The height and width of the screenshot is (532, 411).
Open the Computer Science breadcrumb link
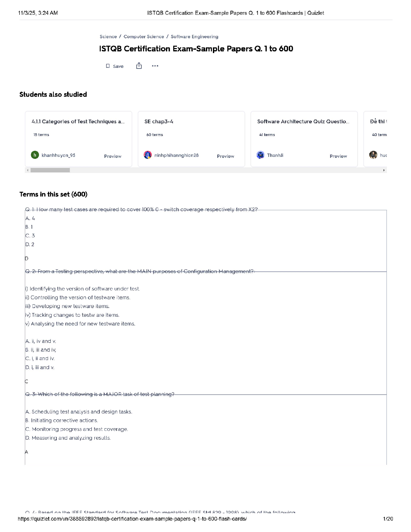[144, 37]
